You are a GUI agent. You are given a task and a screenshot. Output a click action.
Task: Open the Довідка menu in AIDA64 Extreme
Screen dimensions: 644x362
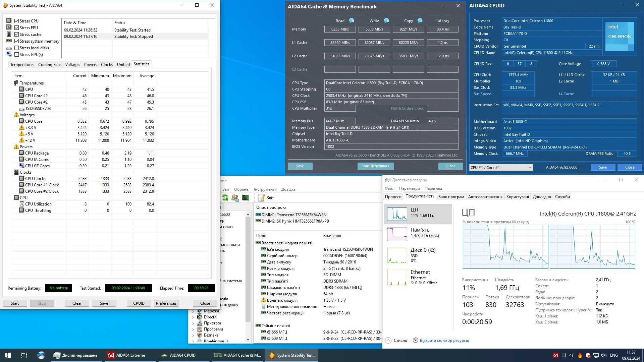tap(288, 189)
